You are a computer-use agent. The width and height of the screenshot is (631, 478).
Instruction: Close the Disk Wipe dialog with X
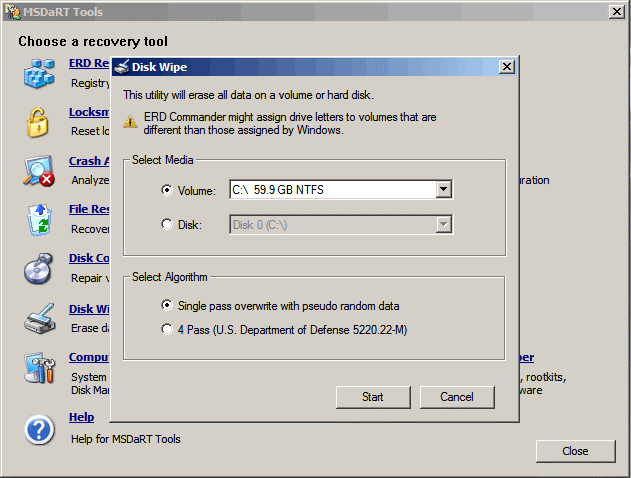coord(507,66)
